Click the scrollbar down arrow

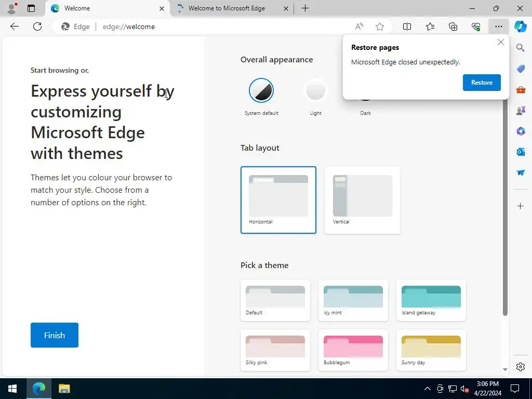(505, 369)
